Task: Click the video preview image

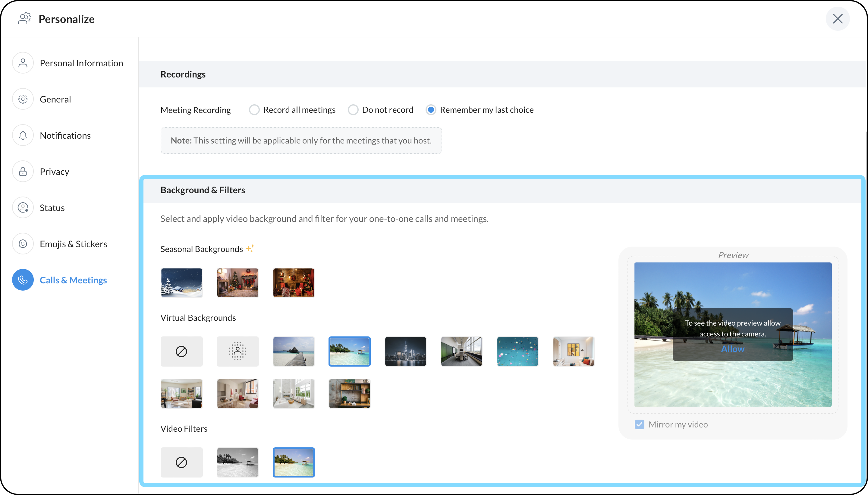Action: [733, 335]
